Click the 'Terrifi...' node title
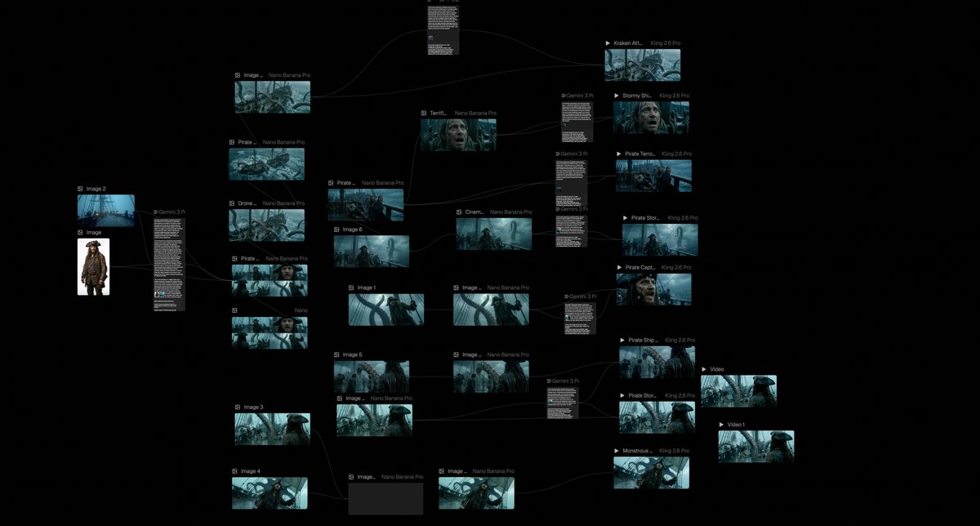Screen dimensions: 980x526 coord(439,113)
